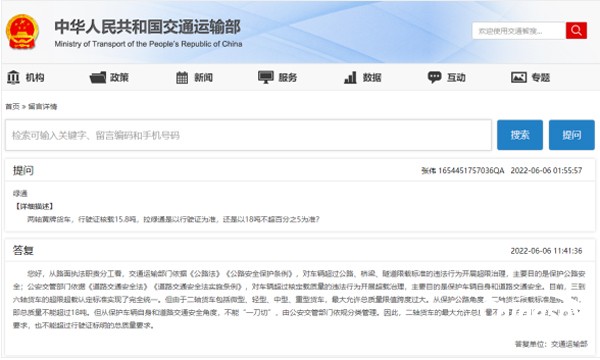Click the 服务 monitor icon
Image resolution: width=600 pixels, height=360 pixels.
(266, 77)
